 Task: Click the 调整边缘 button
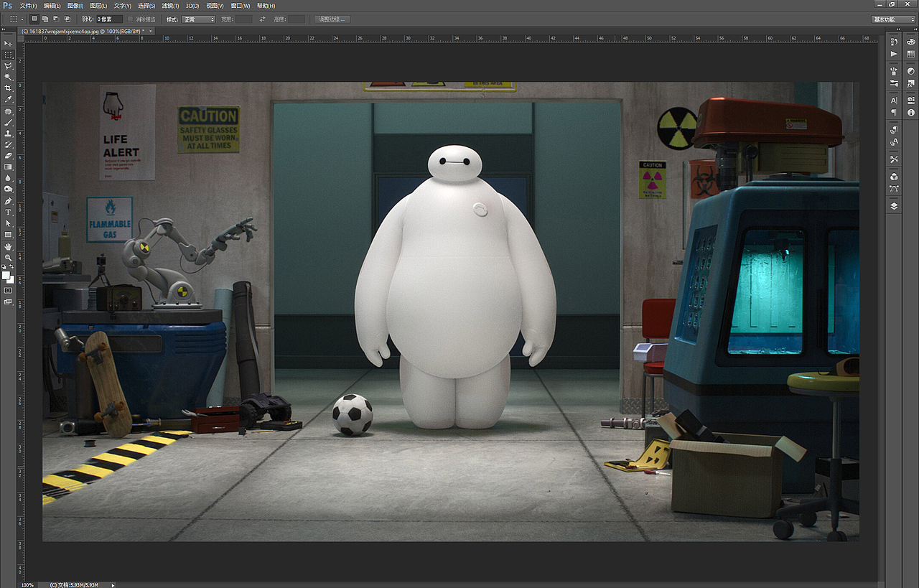coord(332,19)
